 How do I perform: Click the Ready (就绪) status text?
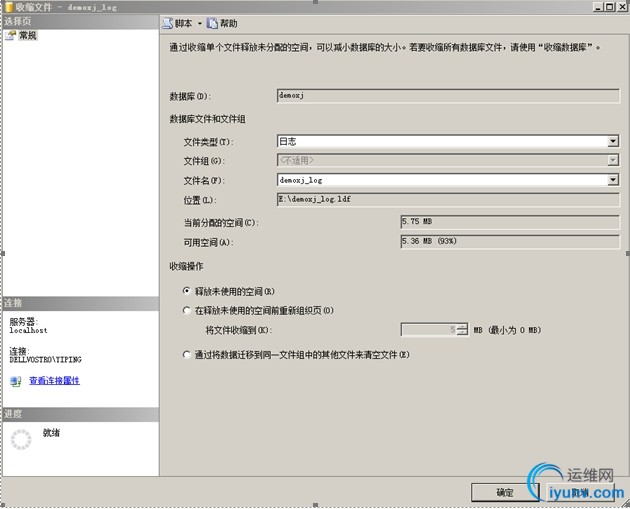click(51, 433)
